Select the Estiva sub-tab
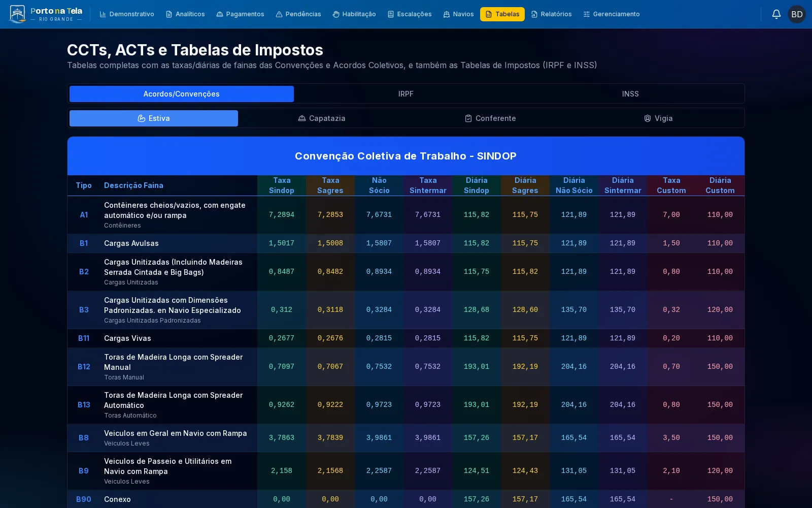 pos(154,118)
